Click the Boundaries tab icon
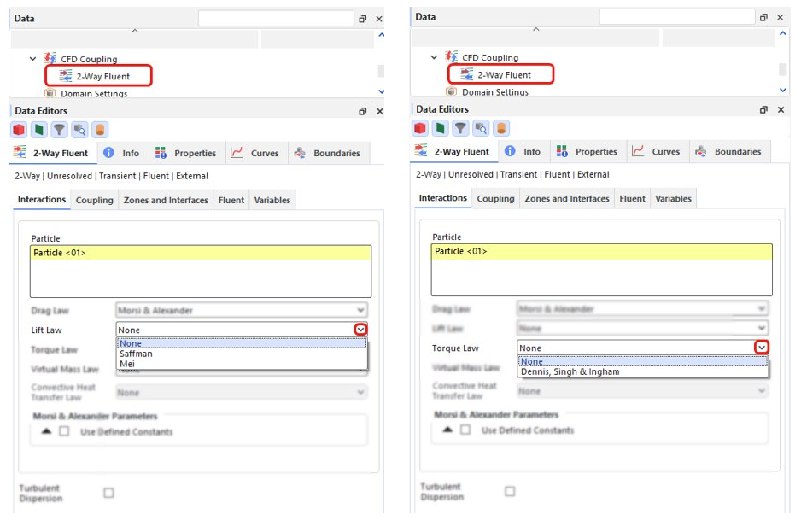Screen dimensions: 801x532 pos(301,153)
